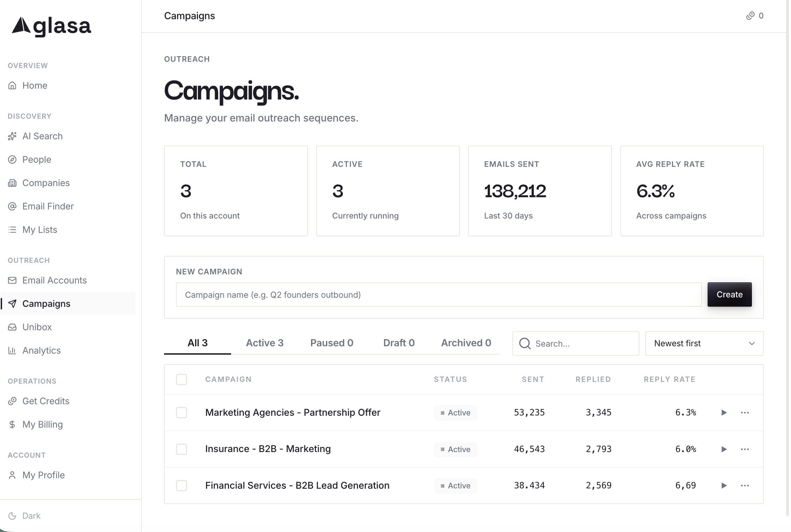This screenshot has width=791, height=532.
Task: Click the Create campaign button
Action: tap(730, 295)
